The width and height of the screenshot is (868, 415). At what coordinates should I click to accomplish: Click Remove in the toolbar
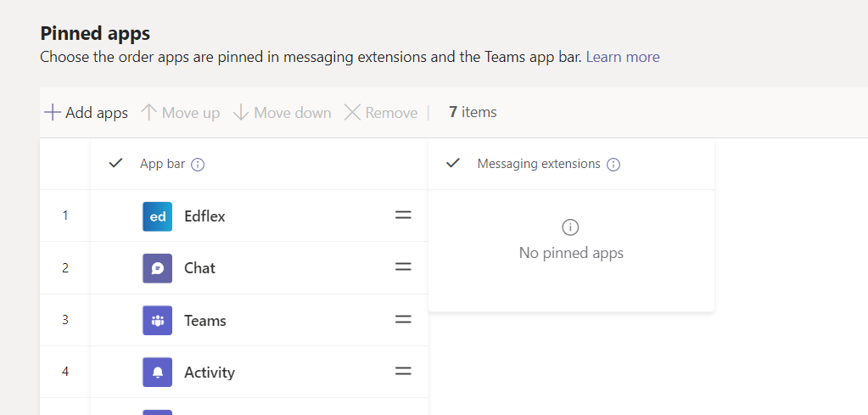point(381,113)
